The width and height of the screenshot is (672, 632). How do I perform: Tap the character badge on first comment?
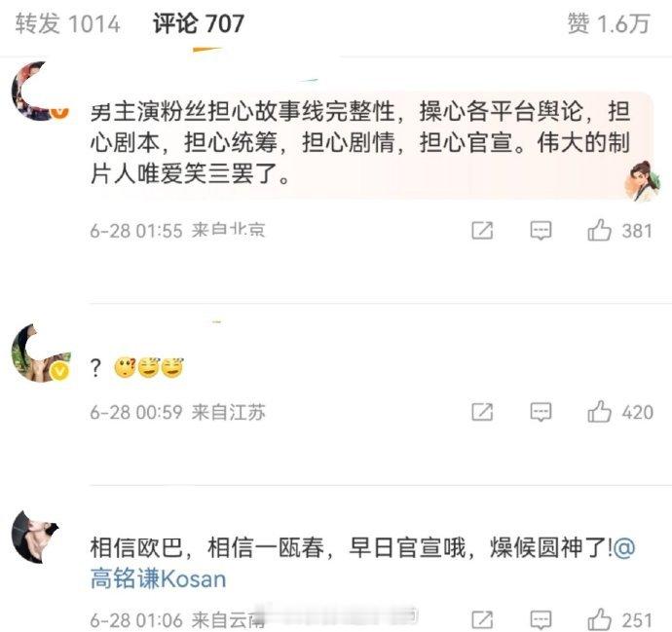tap(643, 181)
